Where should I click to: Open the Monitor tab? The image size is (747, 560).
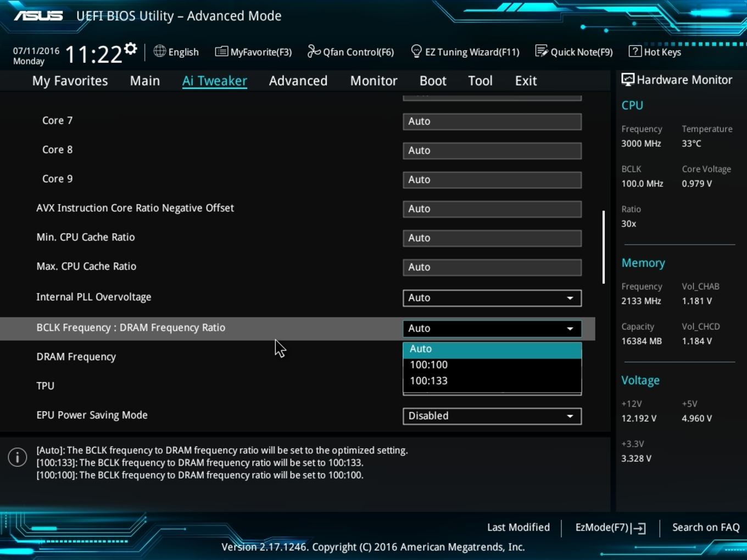[374, 81]
